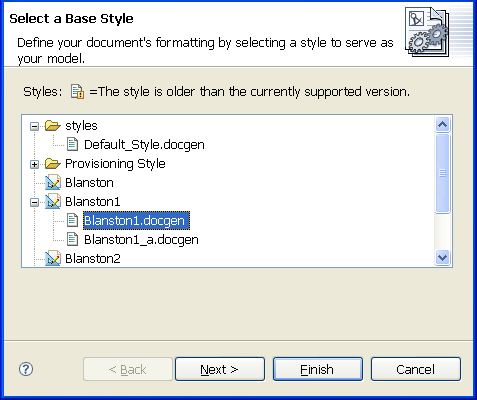This screenshot has width=477, height=400.
Task: Cancel the base style wizard
Action: [416, 369]
